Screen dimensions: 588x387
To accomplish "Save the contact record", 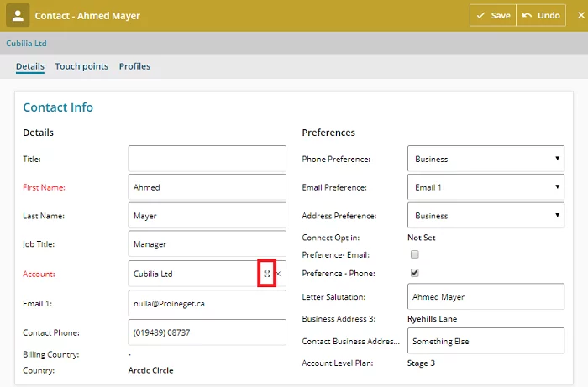I will coord(492,16).
